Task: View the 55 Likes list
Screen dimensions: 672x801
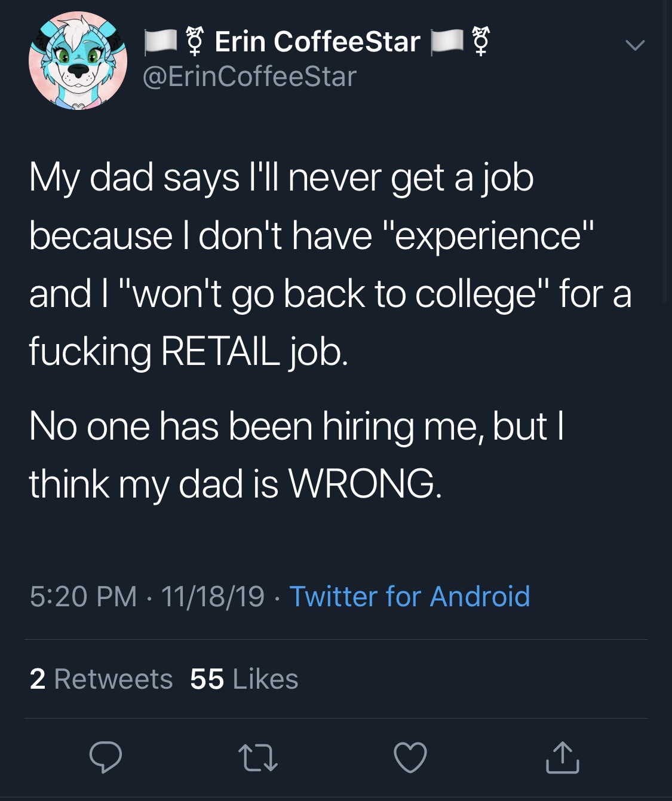Action: click(244, 679)
